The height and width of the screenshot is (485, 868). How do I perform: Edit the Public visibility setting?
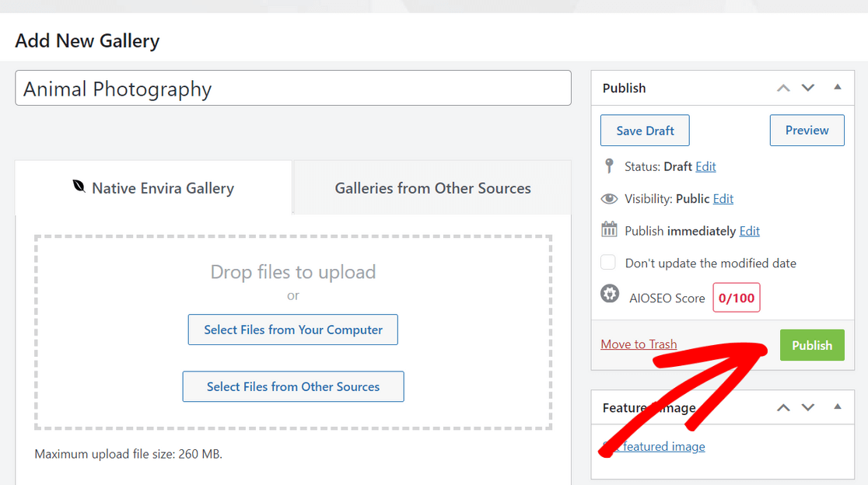723,198
